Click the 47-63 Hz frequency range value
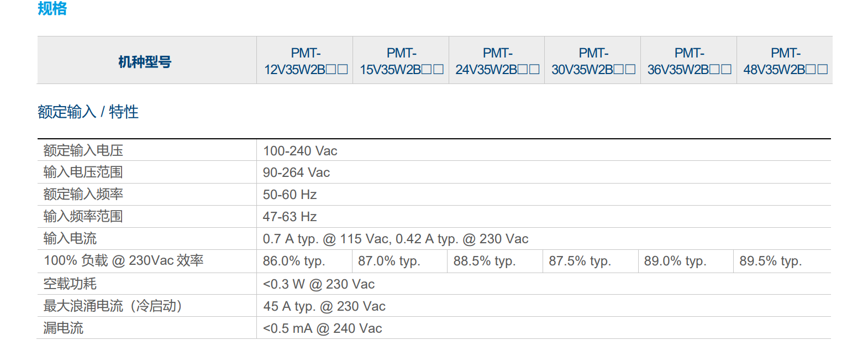 290,217
